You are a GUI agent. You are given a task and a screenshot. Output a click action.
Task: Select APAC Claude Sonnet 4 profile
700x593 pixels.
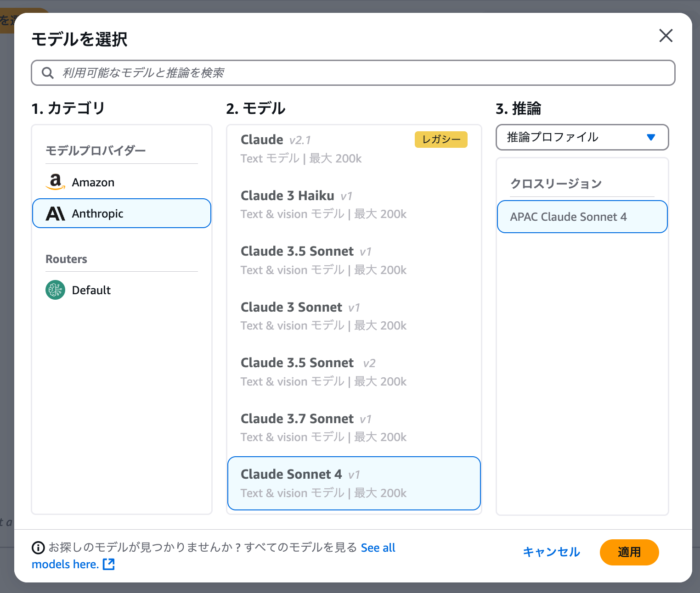click(582, 217)
